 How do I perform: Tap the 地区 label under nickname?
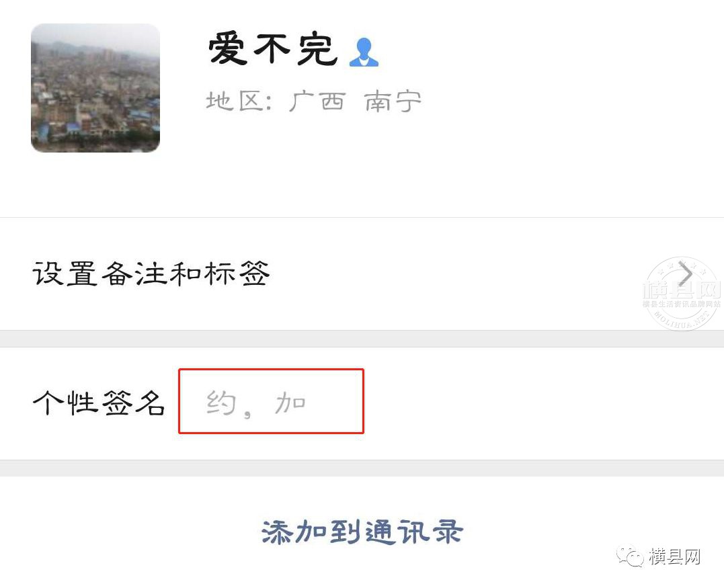pos(234,101)
